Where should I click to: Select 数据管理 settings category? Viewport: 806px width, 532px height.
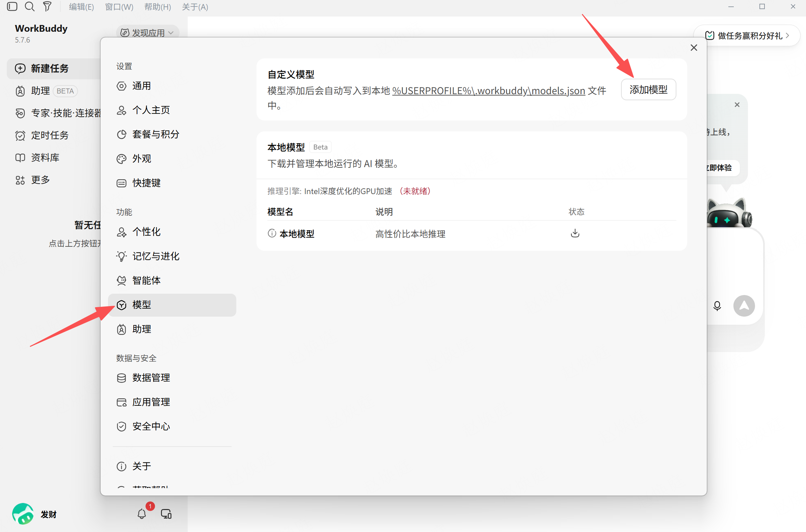[172, 378]
